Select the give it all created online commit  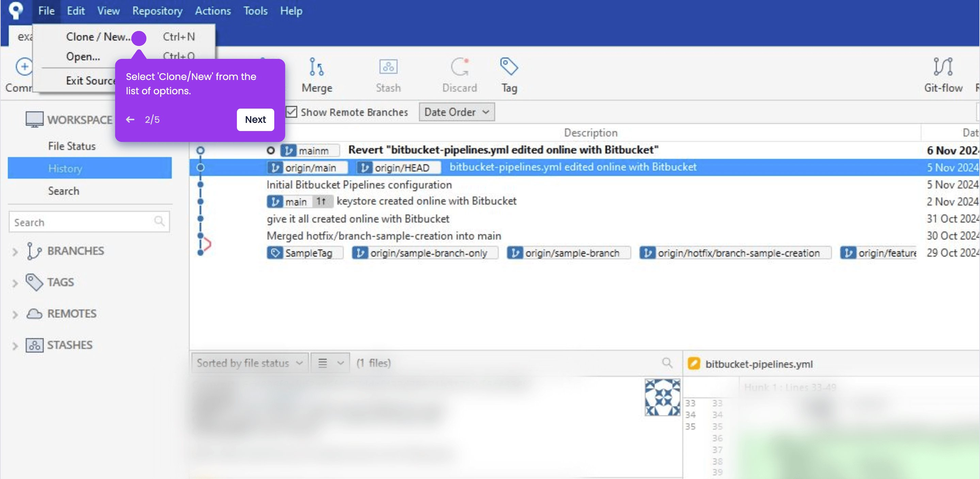pos(358,219)
